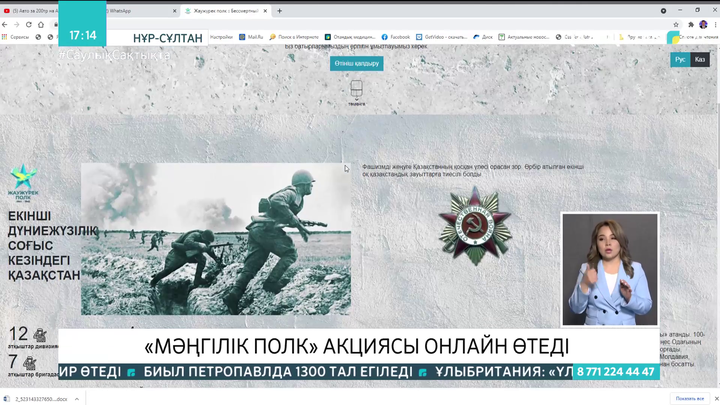Click the media control icon in title bar
Screen dimensions: 720x405
tap(664, 11)
